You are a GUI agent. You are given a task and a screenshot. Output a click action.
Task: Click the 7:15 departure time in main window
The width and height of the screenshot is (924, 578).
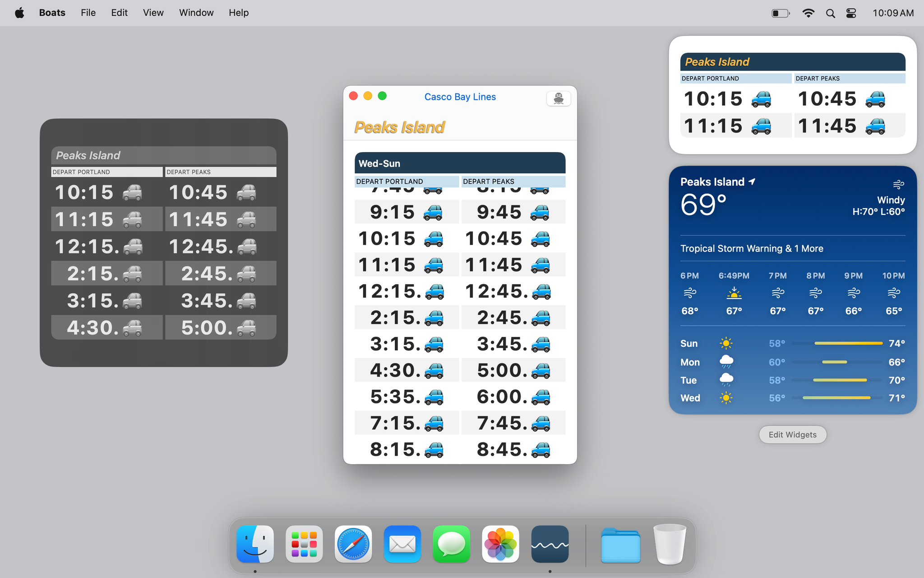coord(396,423)
